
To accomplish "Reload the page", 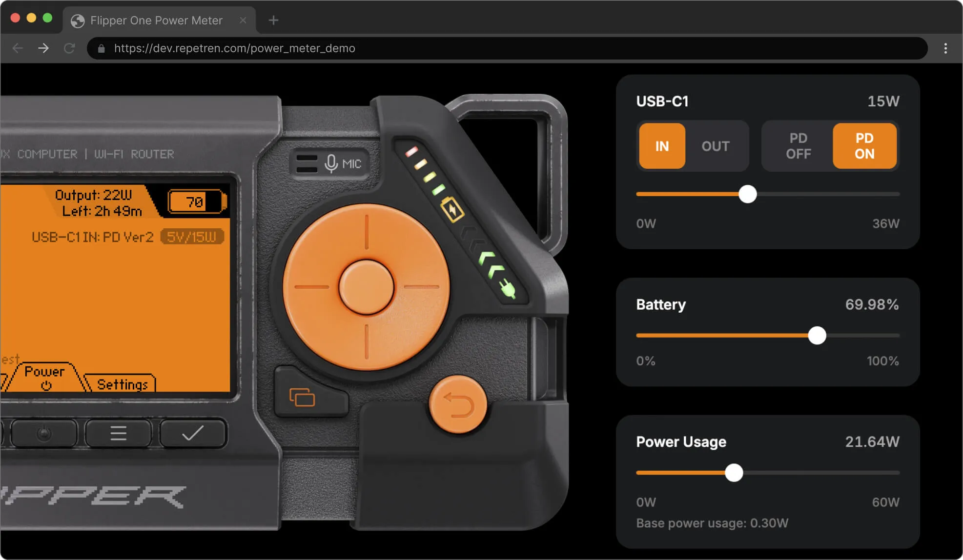I will [x=69, y=48].
